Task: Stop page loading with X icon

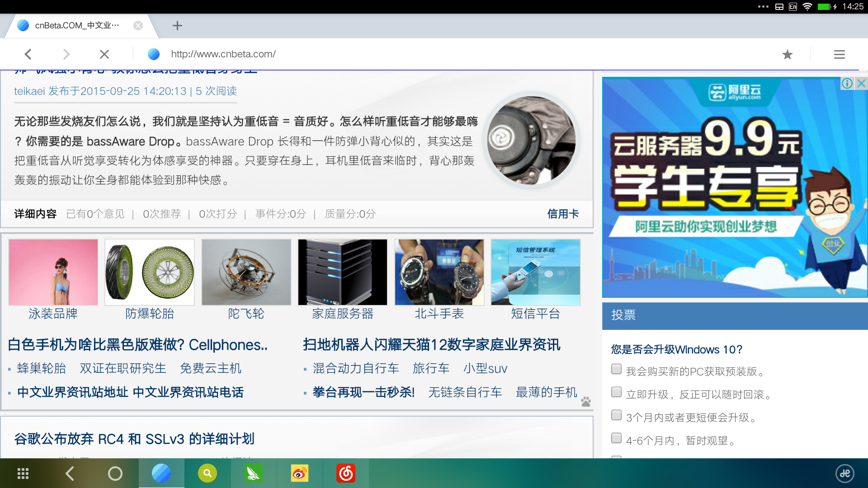Action: (104, 54)
